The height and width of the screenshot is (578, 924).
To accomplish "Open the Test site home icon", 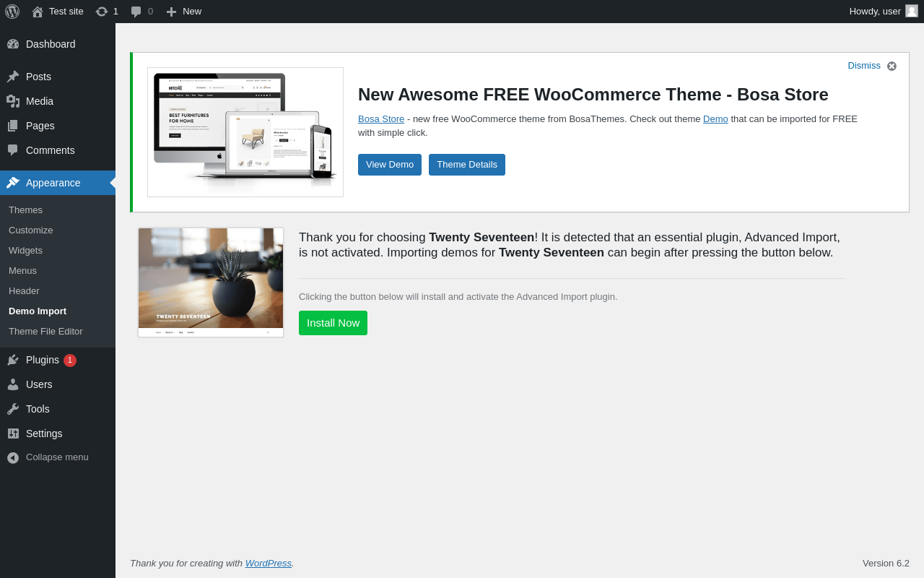I will (38, 12).
